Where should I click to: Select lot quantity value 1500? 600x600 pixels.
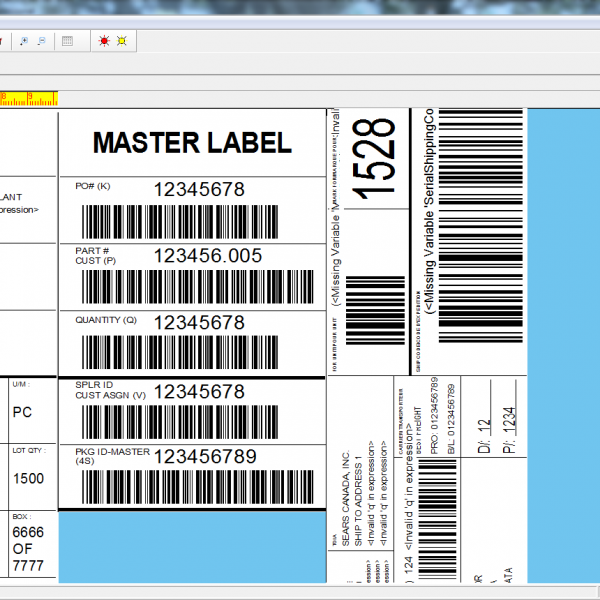click(29, 479)
